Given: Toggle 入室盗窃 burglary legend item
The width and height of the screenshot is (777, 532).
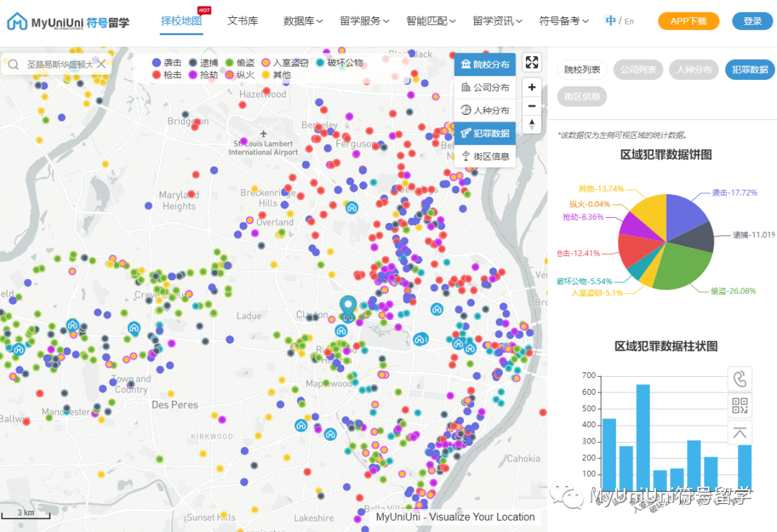Looking at the screenshot, I should (x=285, y=63).
